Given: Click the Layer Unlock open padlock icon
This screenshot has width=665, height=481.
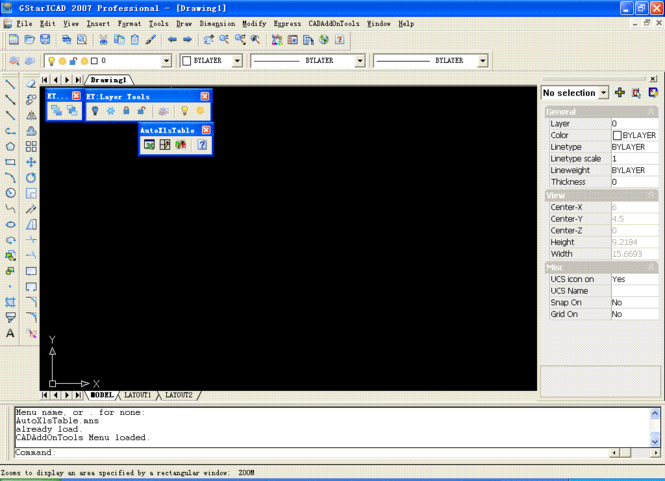Looking at the screenshot, I should 142,111.
